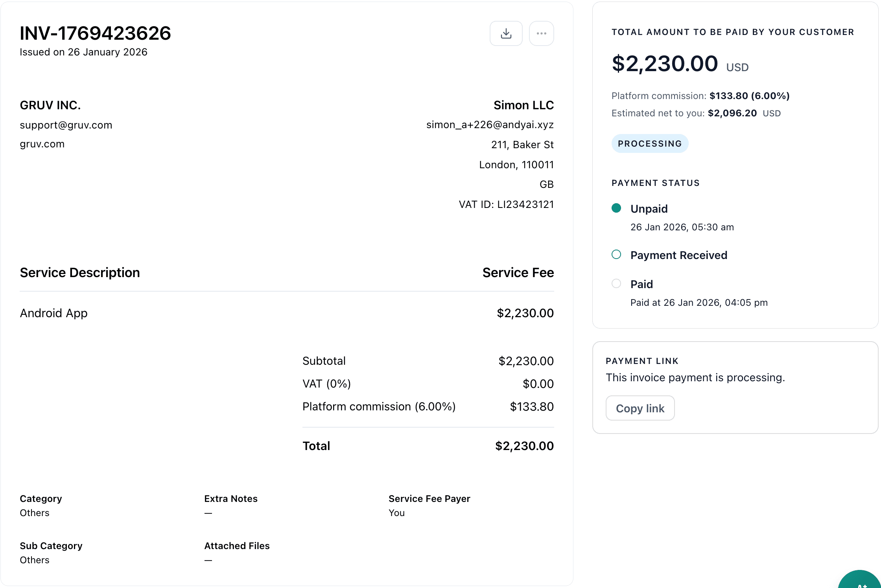The width and height of the screenshot is (881, 588).
Task: Select the Paid status circle
Action: [616, 283]
